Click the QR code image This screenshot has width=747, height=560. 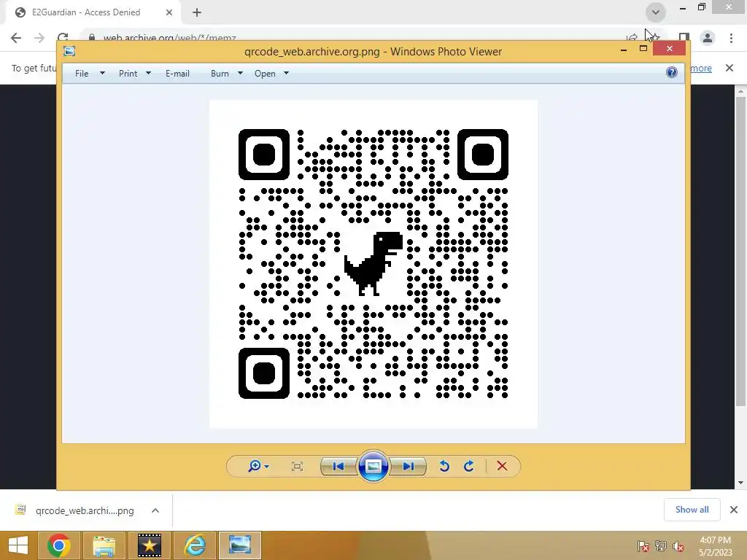373,264
